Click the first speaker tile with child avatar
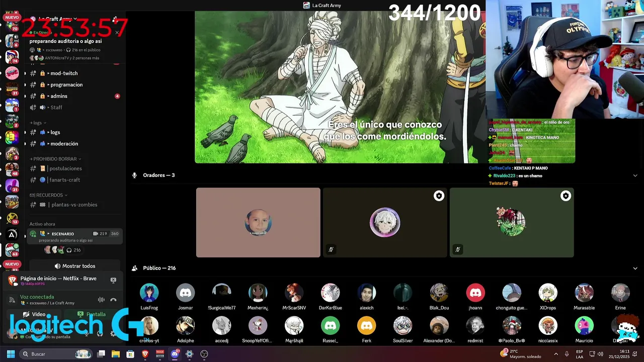The image size is (644, 362). 258,223
